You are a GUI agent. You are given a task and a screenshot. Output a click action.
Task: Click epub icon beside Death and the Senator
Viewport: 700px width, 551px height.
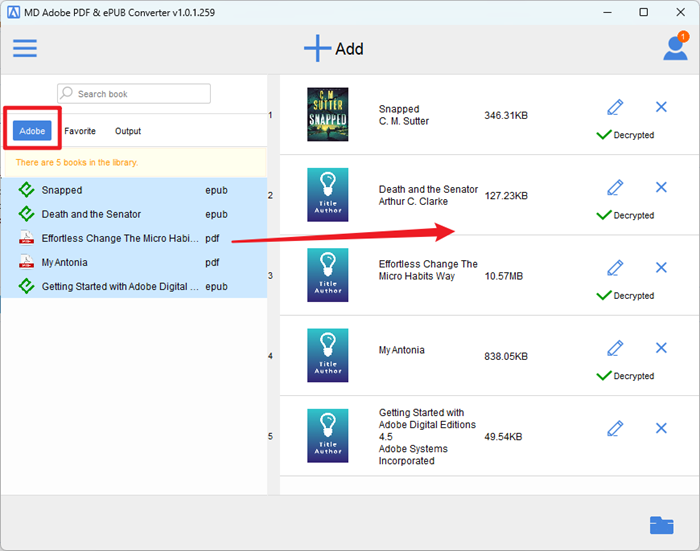click(x=26, y=214)
